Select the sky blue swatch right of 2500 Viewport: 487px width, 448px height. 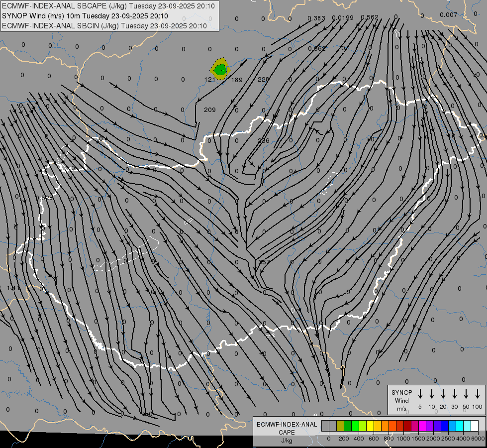[452, 426]
